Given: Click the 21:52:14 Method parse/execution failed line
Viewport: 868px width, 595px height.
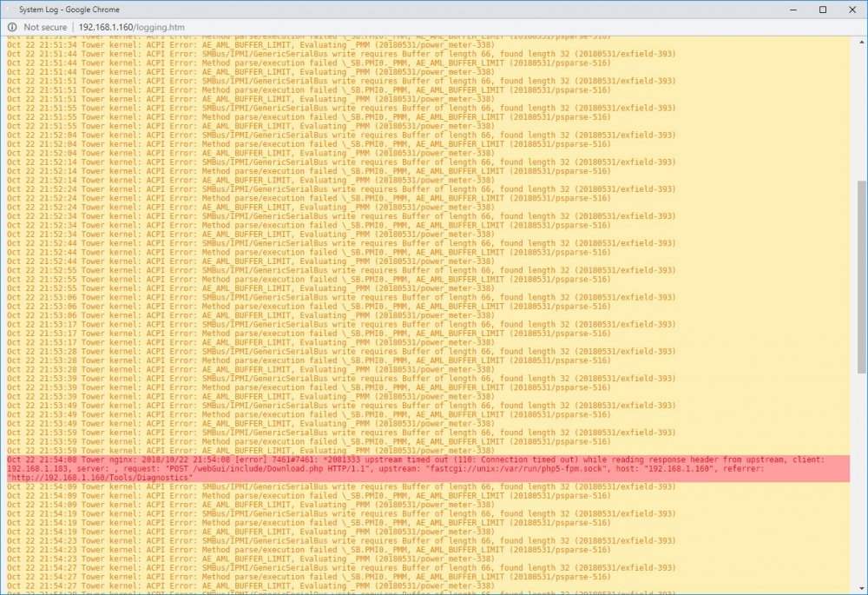Looking at the screenshot, I should [x=308, y=171].
